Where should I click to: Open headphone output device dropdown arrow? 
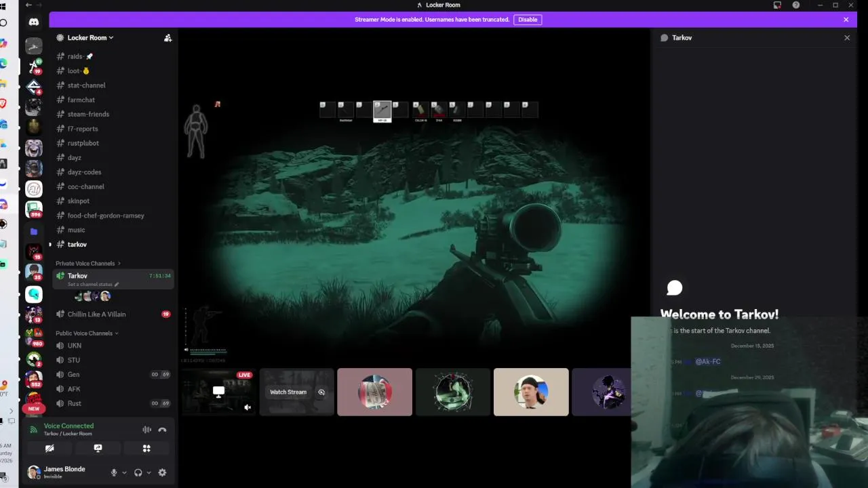click(x=149, y=473)
